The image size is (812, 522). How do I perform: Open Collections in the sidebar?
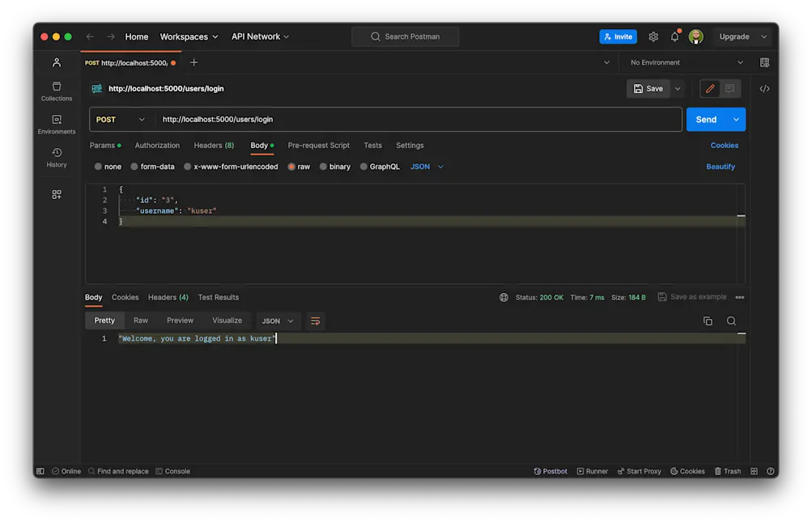(57, 91)
